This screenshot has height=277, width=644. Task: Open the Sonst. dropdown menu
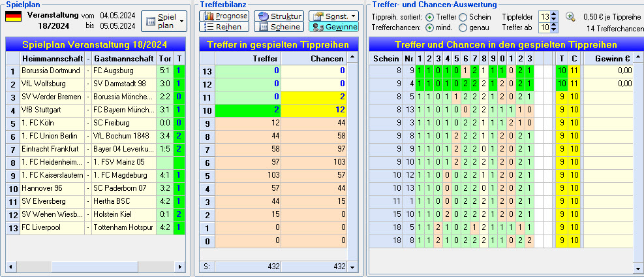[333, 16]
